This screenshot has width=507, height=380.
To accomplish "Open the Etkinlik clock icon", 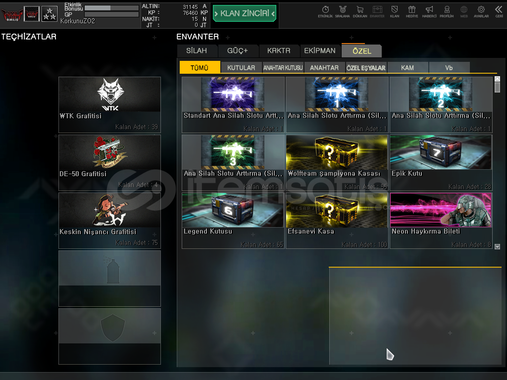I will tap(325, 11).
